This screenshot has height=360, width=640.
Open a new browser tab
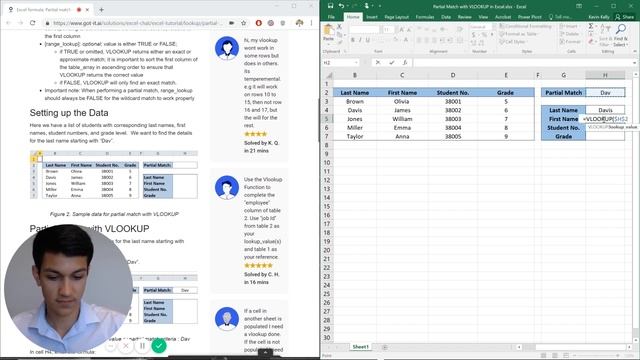click(101, 9)
